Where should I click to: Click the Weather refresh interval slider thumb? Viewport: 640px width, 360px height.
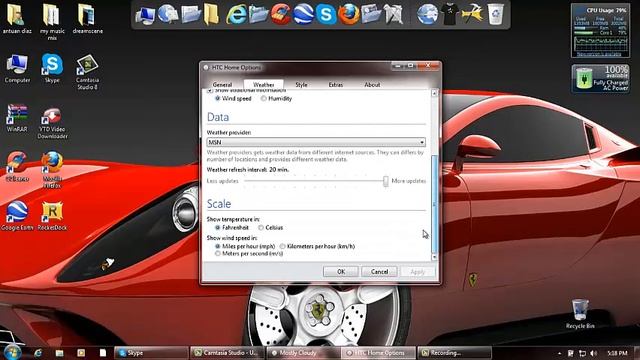(x=386, y=181)
